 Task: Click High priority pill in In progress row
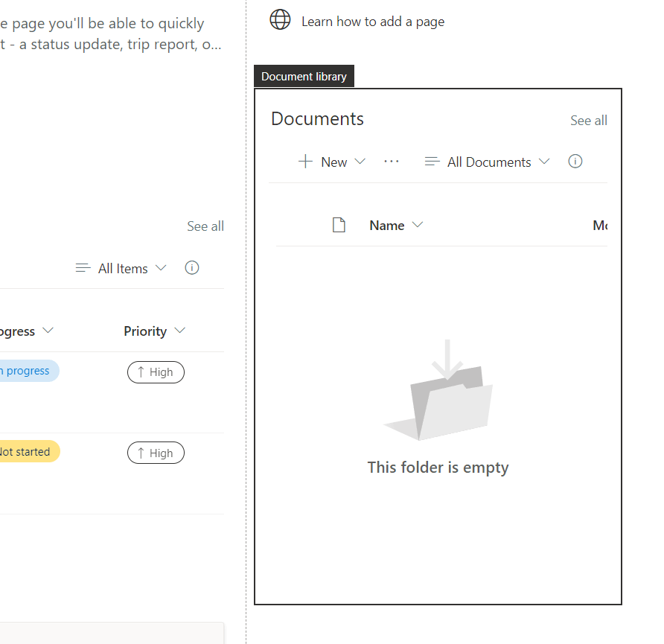156,372
